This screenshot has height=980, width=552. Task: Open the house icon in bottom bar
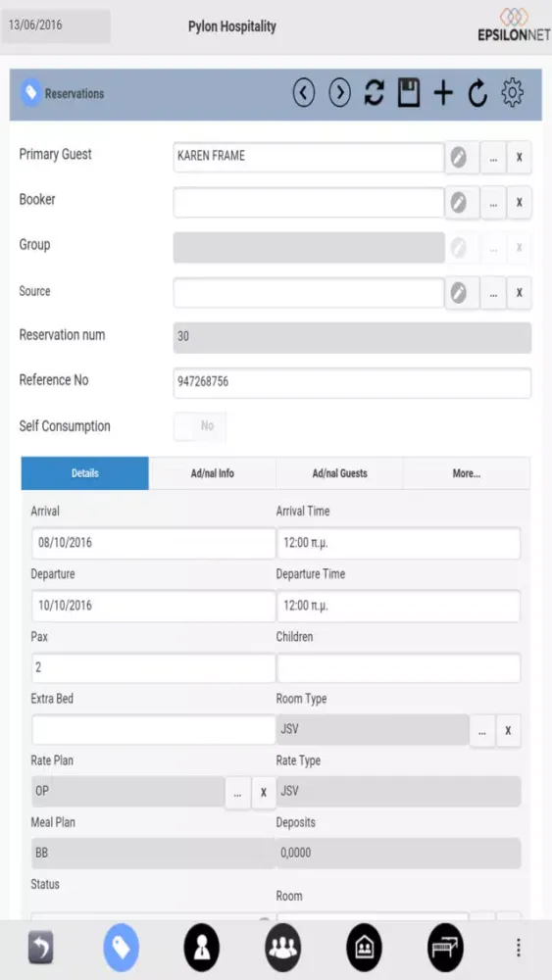pyautogui.click(x=365, y=948)
